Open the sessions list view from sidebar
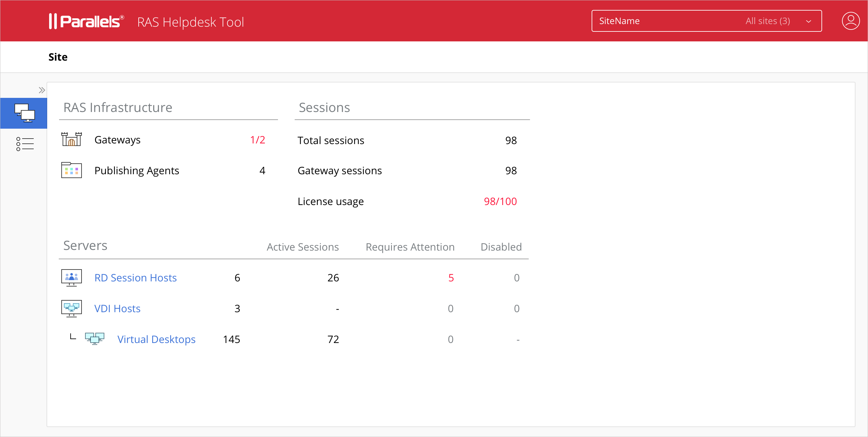Viewport: 868px width, 437px height. coord(24,143)
